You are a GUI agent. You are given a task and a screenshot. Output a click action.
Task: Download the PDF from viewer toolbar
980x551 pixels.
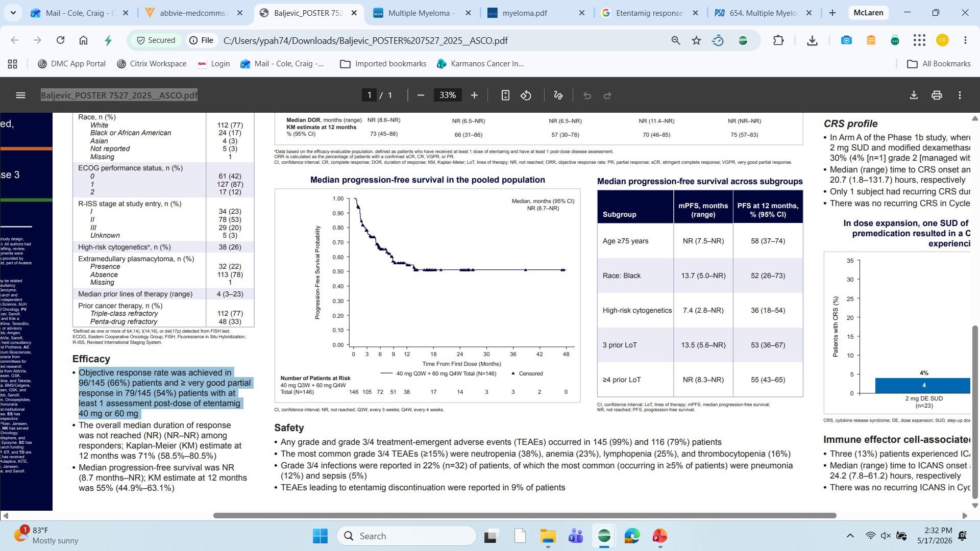(914, 95)
